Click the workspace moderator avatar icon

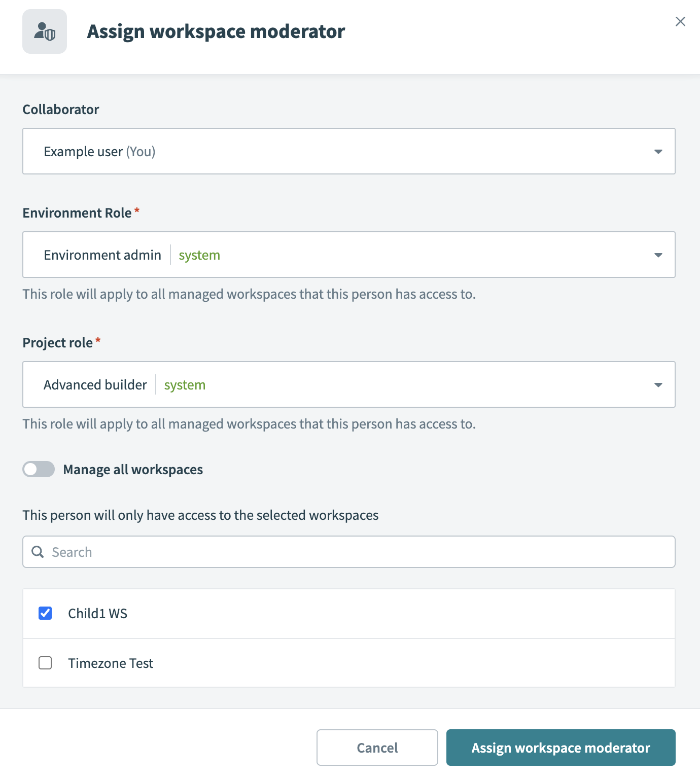point(44,31)
